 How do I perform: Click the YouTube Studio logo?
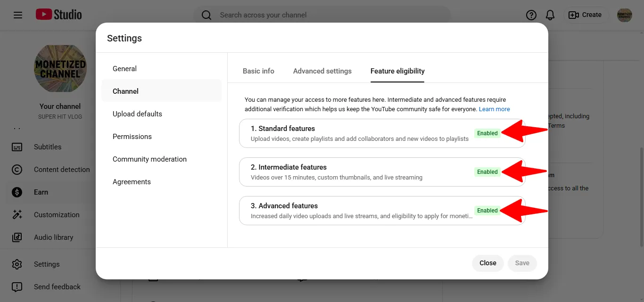pos(59,15)
